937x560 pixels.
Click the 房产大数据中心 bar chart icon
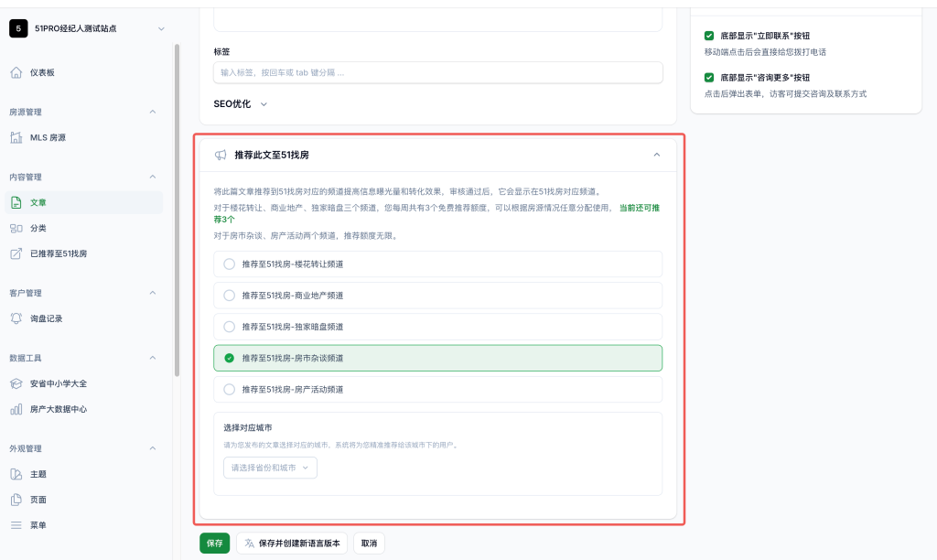point(16,409)
